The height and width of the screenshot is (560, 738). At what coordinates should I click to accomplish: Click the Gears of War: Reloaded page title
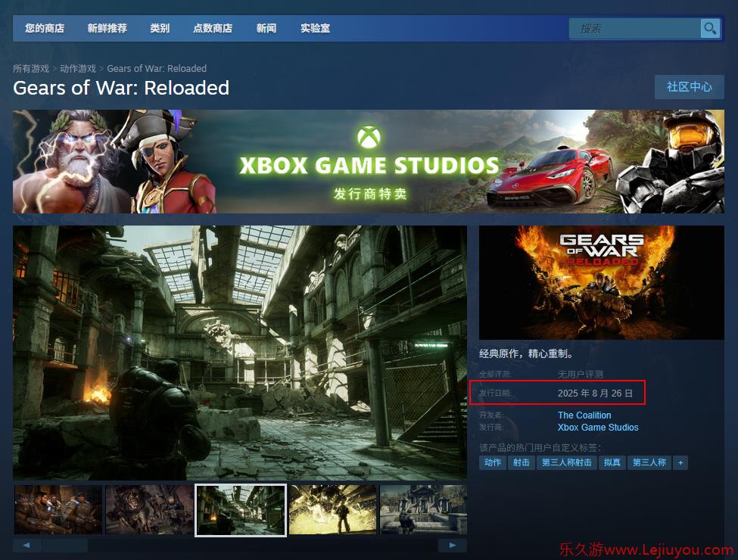click(121, 88)
